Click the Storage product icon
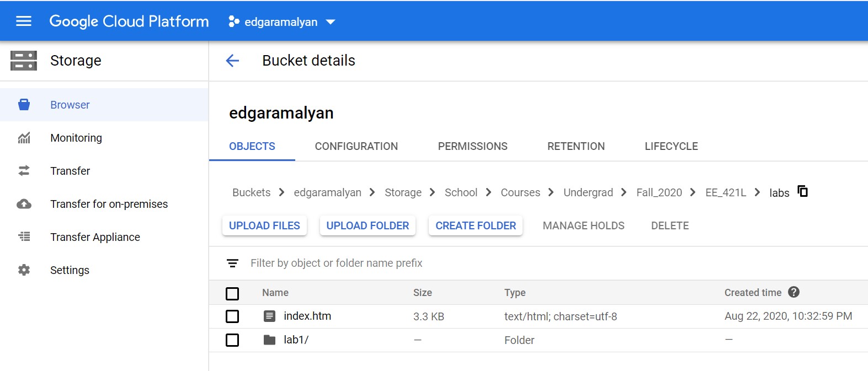Viewport: 868px width, 371px height. (x=24, y=61)
